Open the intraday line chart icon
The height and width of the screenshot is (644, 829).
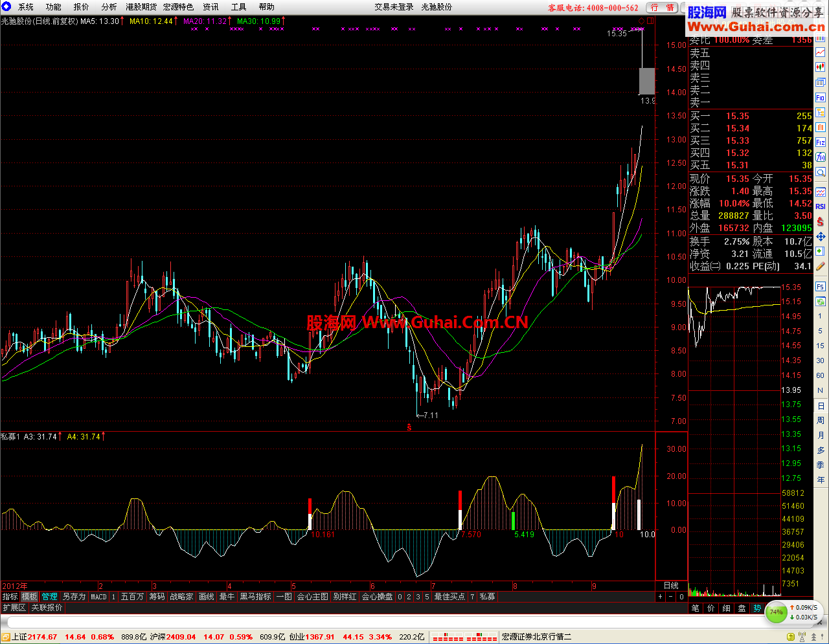pyautogui.click(x=821, y=52)
